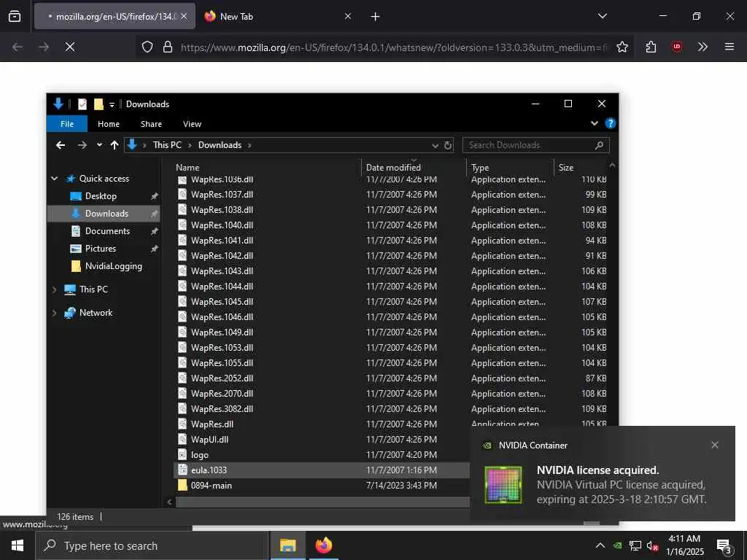747x560 pixels.
Task: Expand Network in navigation pane
Action: point(54,313)
